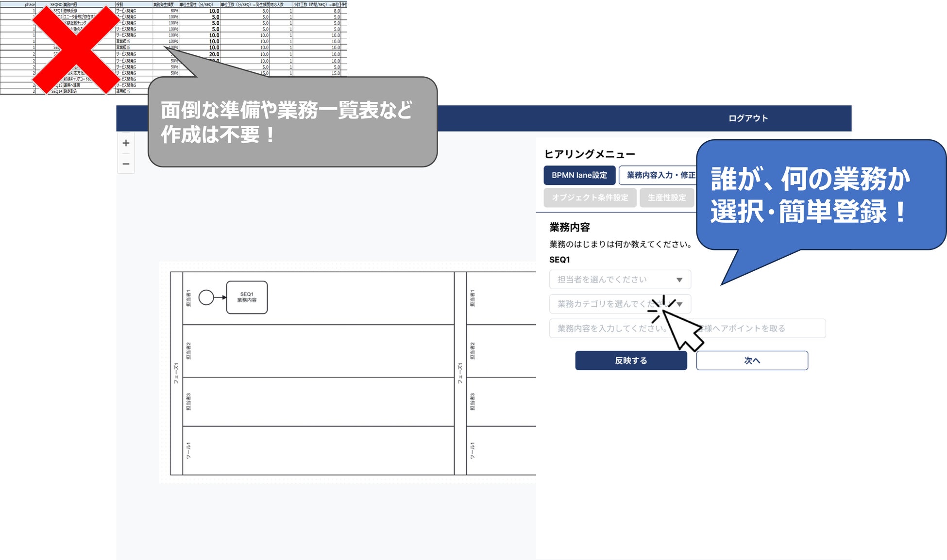Viewport: 947px width, 560px height.
Task: Select the 担当者2 lane label
Action: coord(188,351)
